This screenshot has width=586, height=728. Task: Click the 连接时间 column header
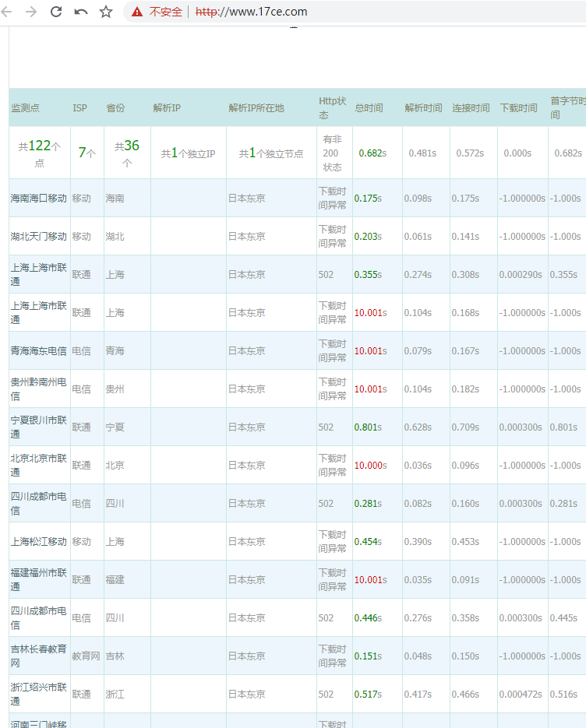(471, 108)
